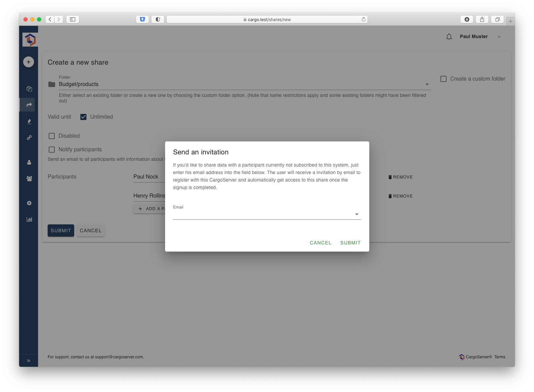The width and height of the screenshot is (534, 392).
Task: Open the files icon in the sidebar
Action: coord(29,89)
